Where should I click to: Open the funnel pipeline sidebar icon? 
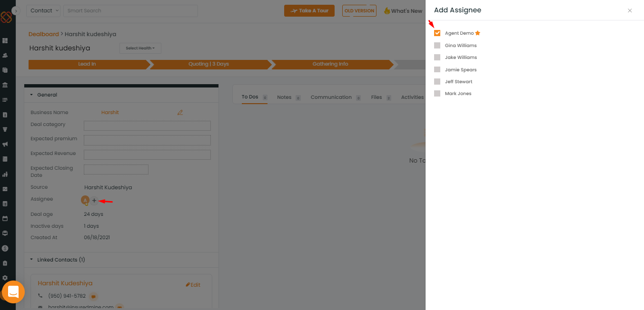(5, 129)
